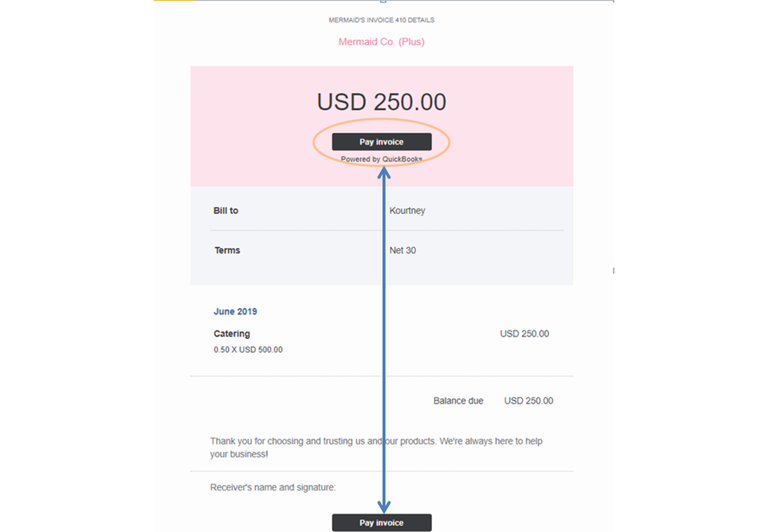Select the Terms row

tap(228, 250)
